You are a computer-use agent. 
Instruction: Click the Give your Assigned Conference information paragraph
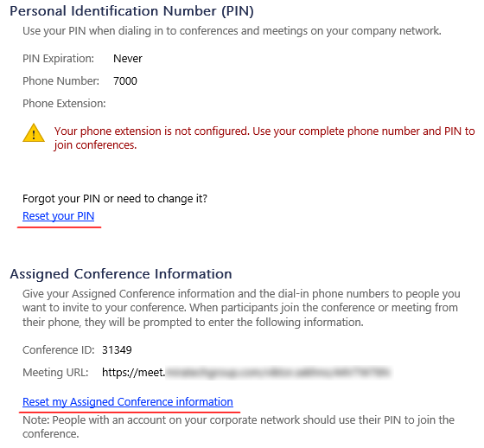click(x=241, y=308)
